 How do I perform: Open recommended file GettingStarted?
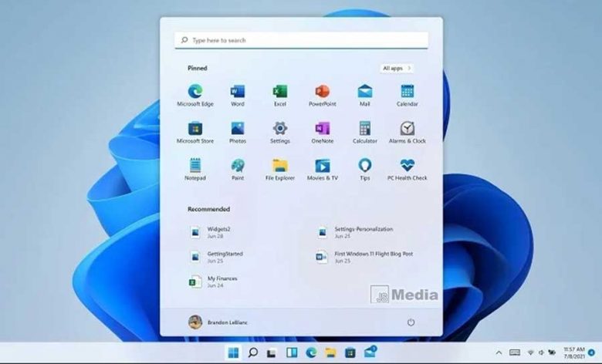coord(216,257)
